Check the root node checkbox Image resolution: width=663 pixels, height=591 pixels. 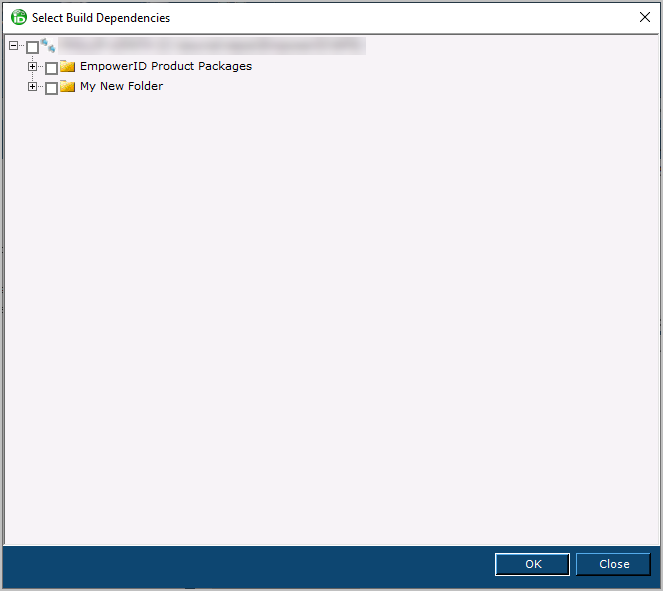(33, 47)
